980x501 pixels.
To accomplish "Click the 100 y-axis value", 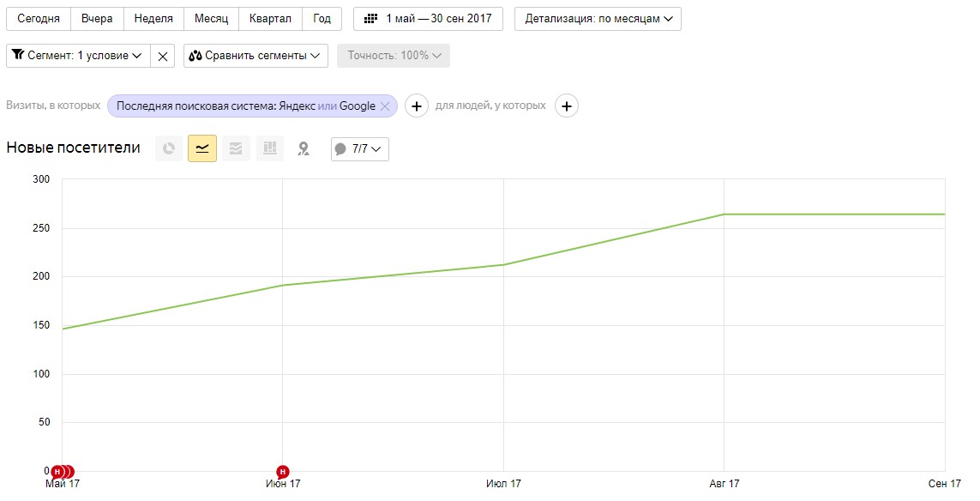I will click(x=41, y=374).
